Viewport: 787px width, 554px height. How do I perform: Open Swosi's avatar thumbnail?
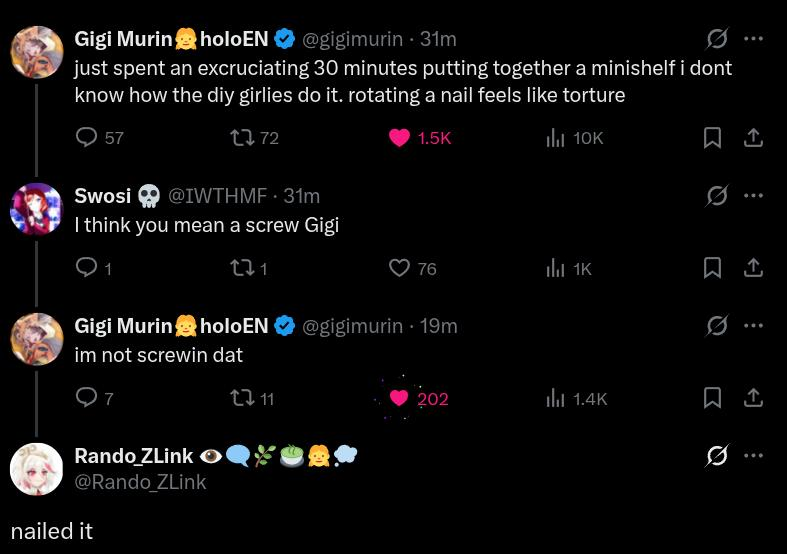point(36,208)
